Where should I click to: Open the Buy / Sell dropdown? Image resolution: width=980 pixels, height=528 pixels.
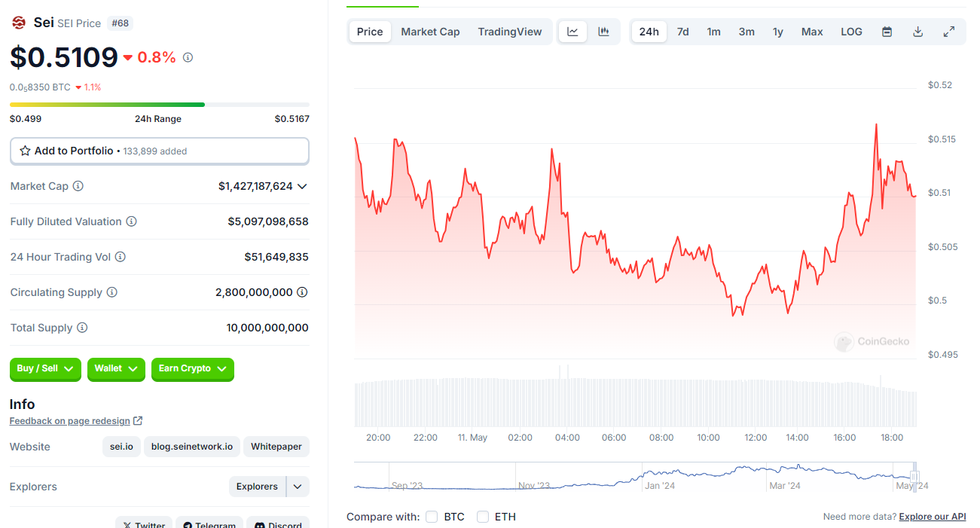pos(45,369)
